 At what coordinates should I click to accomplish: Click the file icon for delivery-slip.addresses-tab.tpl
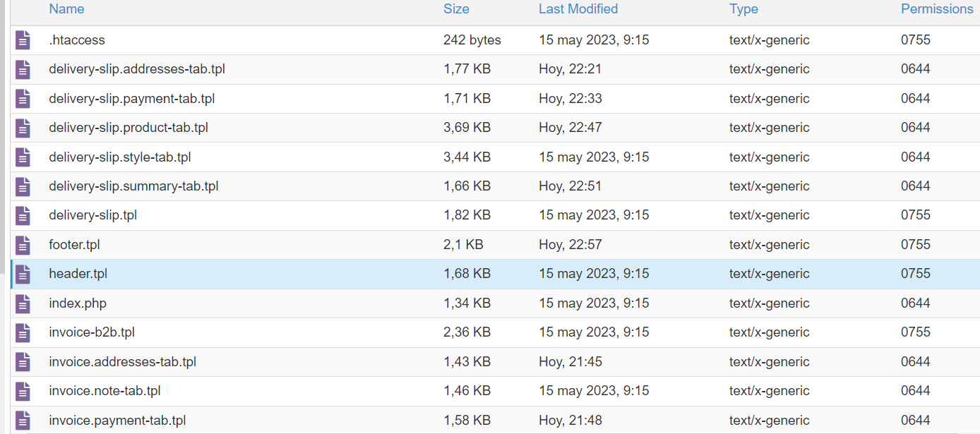23,69
